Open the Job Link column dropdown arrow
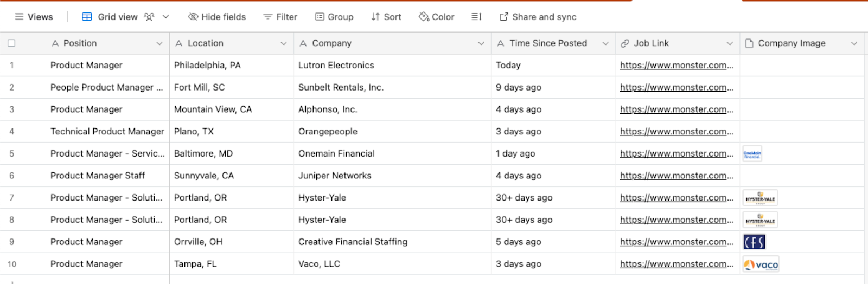 click(730, 43)
